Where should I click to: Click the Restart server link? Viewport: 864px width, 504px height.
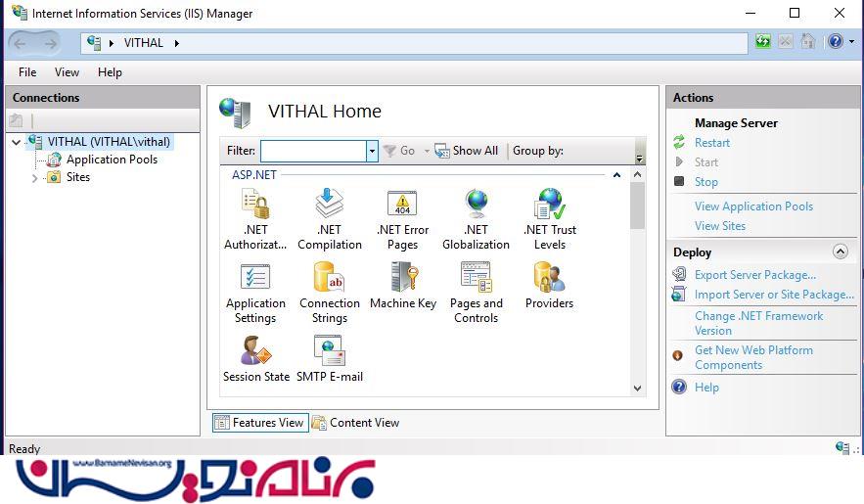click(712, 143)
